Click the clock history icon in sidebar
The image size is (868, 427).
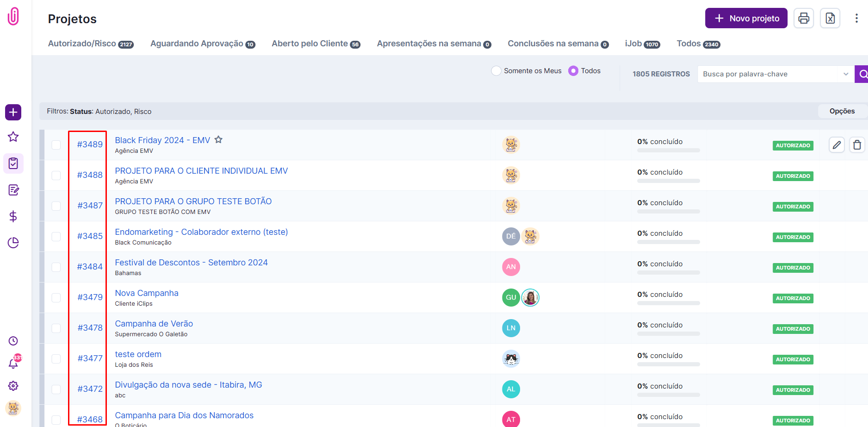click(13, 341)
